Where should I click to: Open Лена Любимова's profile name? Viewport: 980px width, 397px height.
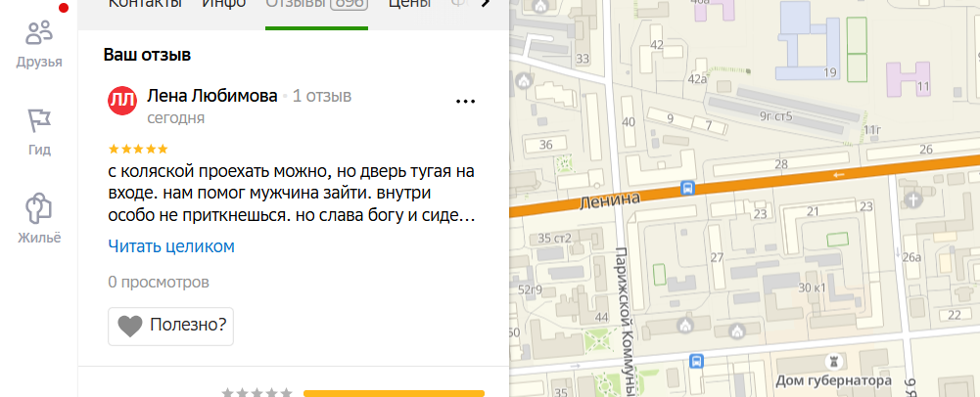pos(211,96)
